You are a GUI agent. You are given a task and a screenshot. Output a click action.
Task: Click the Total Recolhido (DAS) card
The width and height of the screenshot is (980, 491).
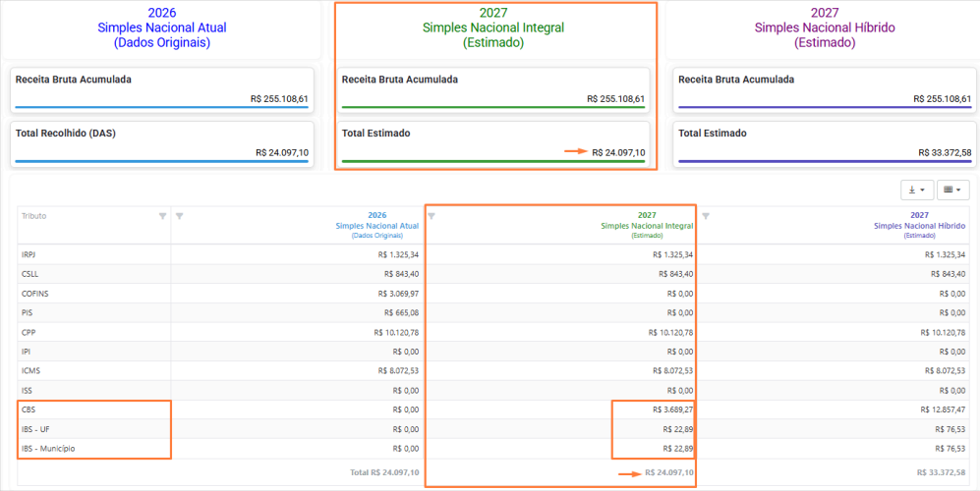click(x=162, y=143)
